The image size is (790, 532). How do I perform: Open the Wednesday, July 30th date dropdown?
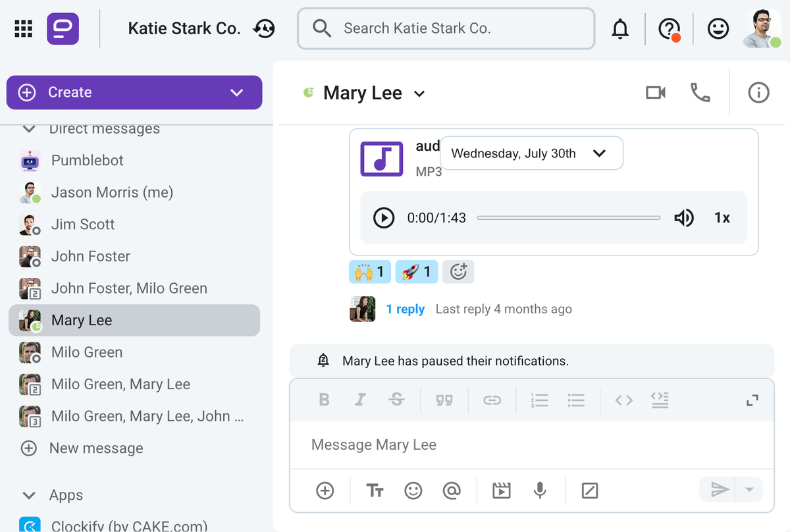pos(531,153)
